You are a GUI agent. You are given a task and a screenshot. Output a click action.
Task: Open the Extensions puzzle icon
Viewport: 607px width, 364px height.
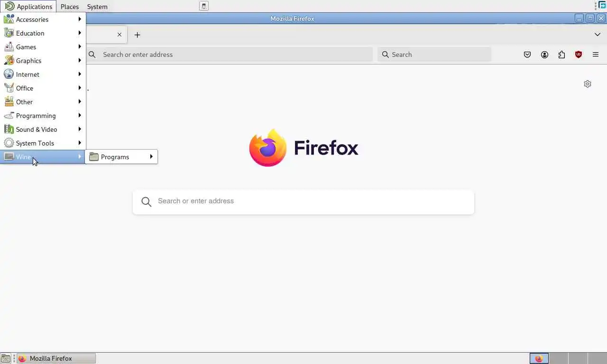pyautogui.click(x=561, y=55)
